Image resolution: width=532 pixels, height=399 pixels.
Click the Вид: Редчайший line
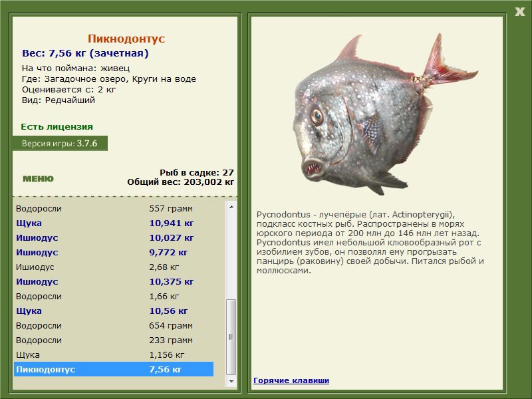click(x=59, y=100)
